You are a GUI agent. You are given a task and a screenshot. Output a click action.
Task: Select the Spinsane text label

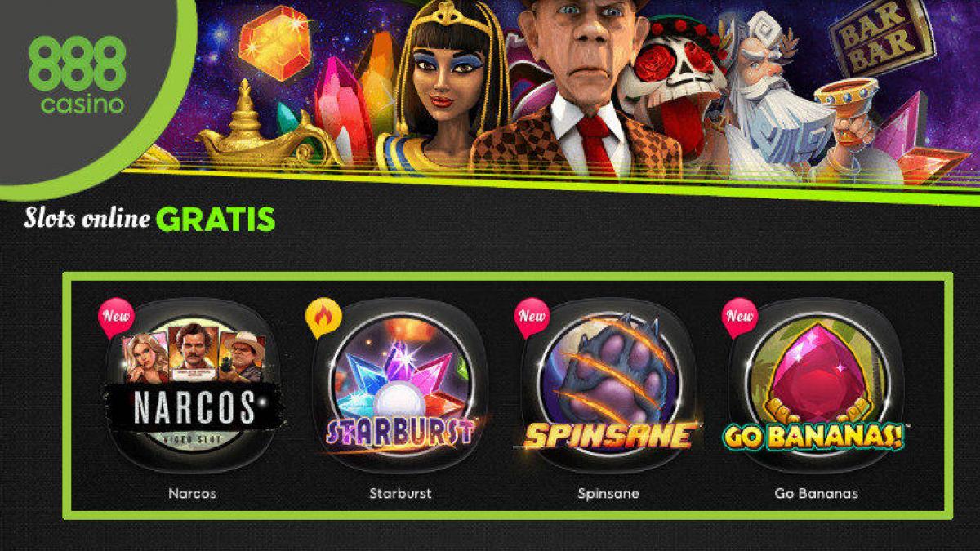pyautogui.click(x=608, y=494)
